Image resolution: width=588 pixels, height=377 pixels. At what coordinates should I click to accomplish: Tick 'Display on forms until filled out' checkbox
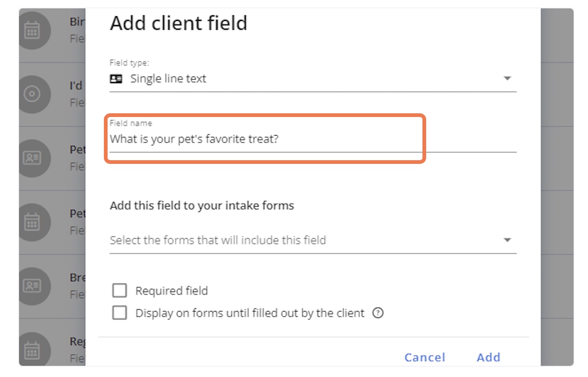click(x=120, y=313)
